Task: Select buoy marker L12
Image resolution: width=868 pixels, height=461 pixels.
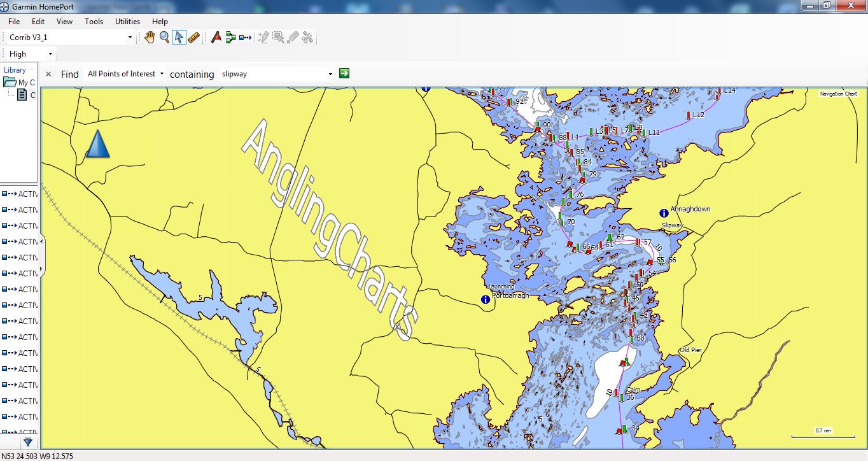Action: (689, 115)
